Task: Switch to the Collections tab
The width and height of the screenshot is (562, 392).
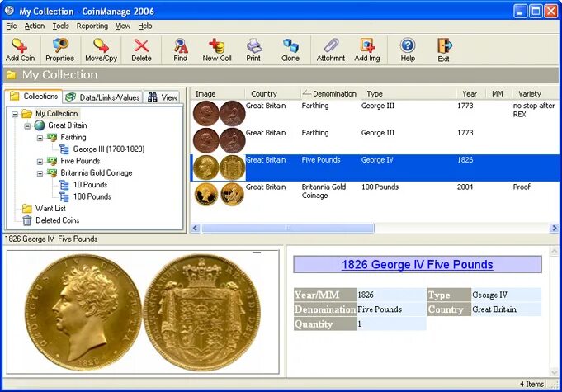Action: coord(34,97)
